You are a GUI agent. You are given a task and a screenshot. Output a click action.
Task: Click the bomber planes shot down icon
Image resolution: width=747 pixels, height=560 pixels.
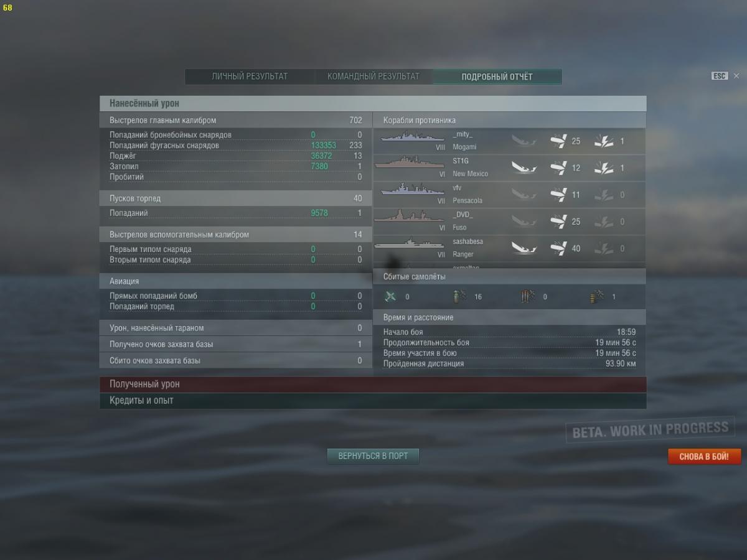459,297
